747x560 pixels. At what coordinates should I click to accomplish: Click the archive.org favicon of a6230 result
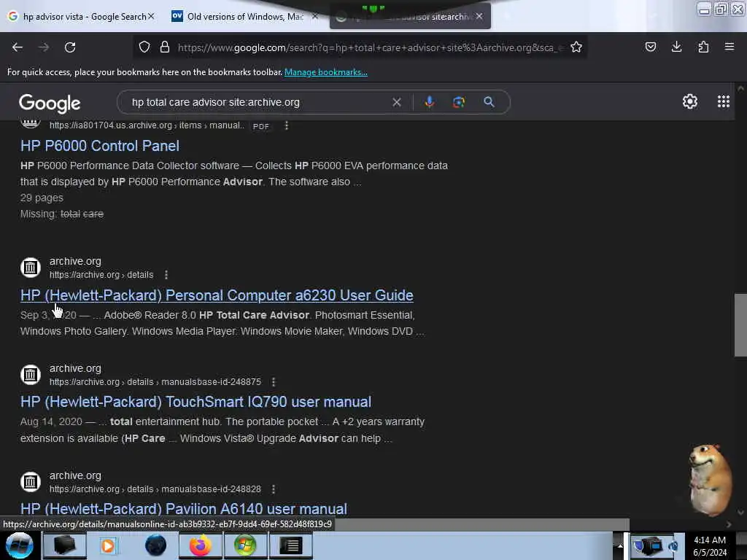[x=31, y=268]
